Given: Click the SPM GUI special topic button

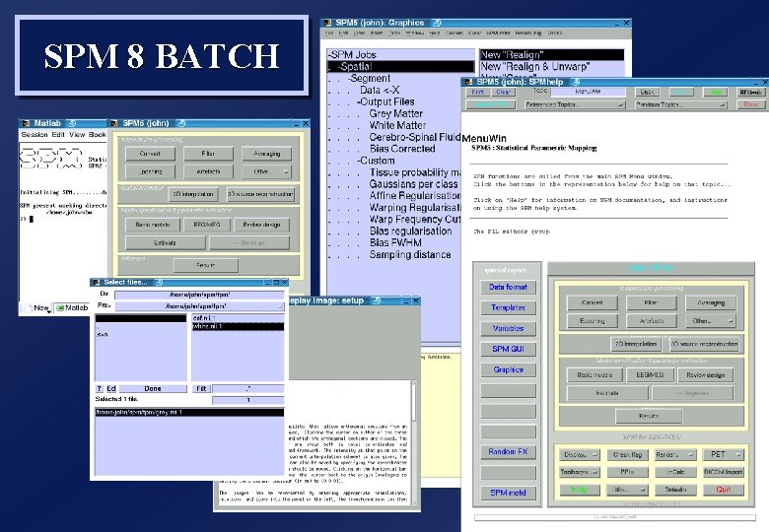Looking at the screenshot, I should 508,349.
